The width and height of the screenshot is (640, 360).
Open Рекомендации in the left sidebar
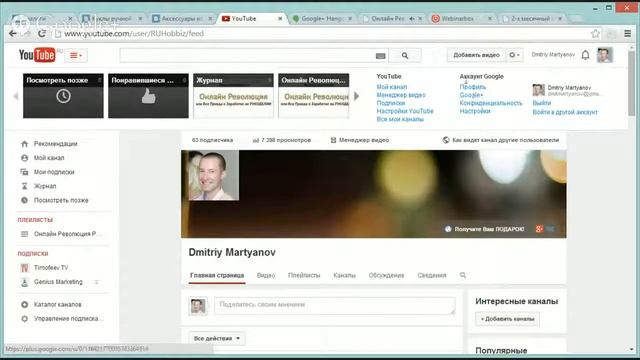(56, 144)
